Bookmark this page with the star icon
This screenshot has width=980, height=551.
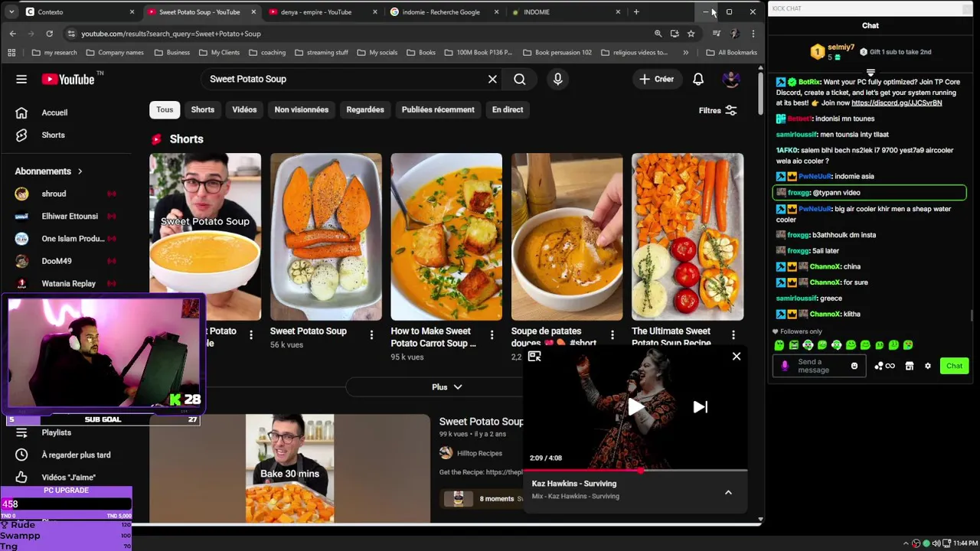click(x=691, y=34)
